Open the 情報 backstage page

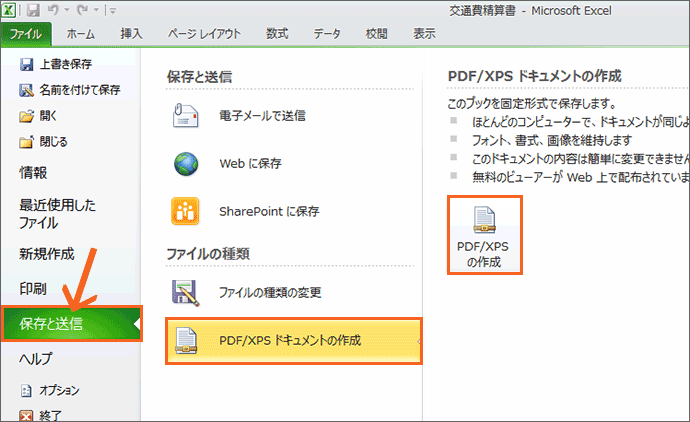click(33, 172)
